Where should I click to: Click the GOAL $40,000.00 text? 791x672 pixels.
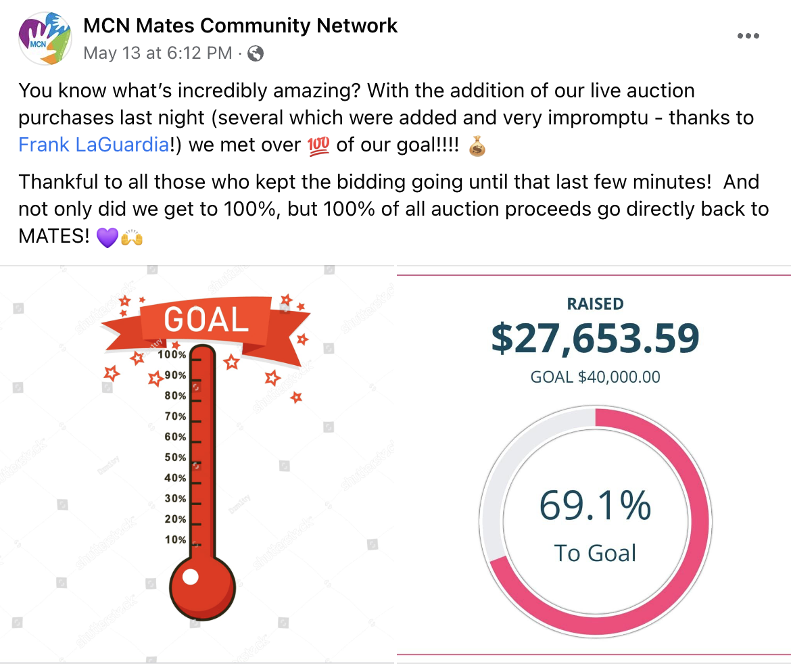click(x=595, y=377)
